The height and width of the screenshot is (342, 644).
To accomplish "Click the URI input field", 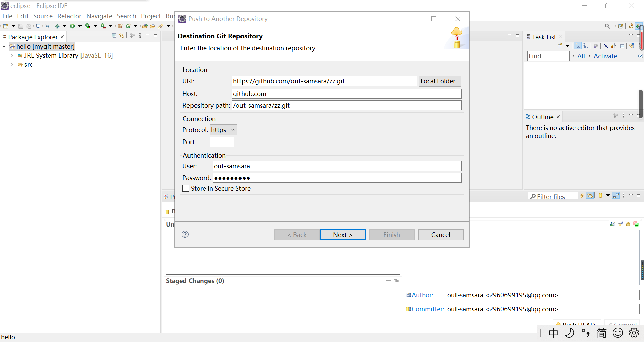I will [324, 81].
